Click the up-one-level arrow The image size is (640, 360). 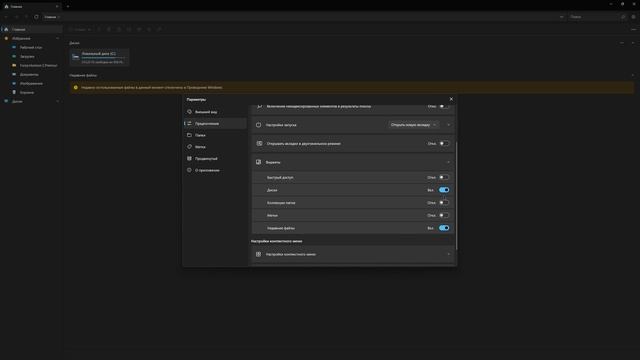click(x=26, y=17)
